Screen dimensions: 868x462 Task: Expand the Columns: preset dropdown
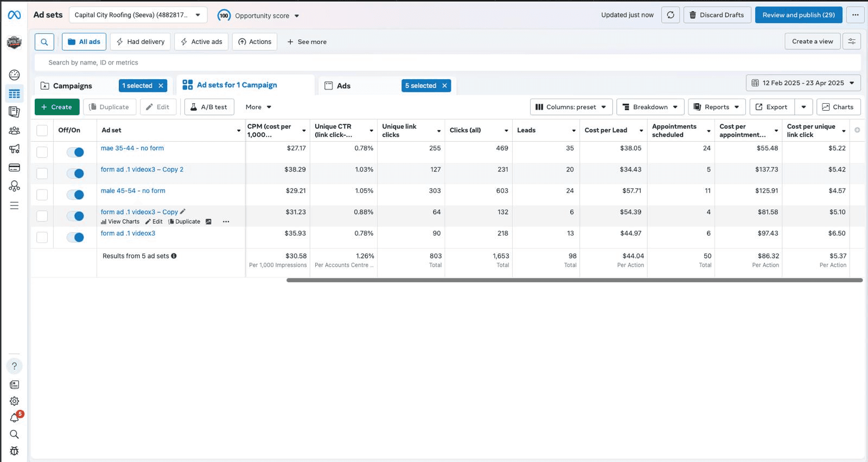tap(571, 107)
